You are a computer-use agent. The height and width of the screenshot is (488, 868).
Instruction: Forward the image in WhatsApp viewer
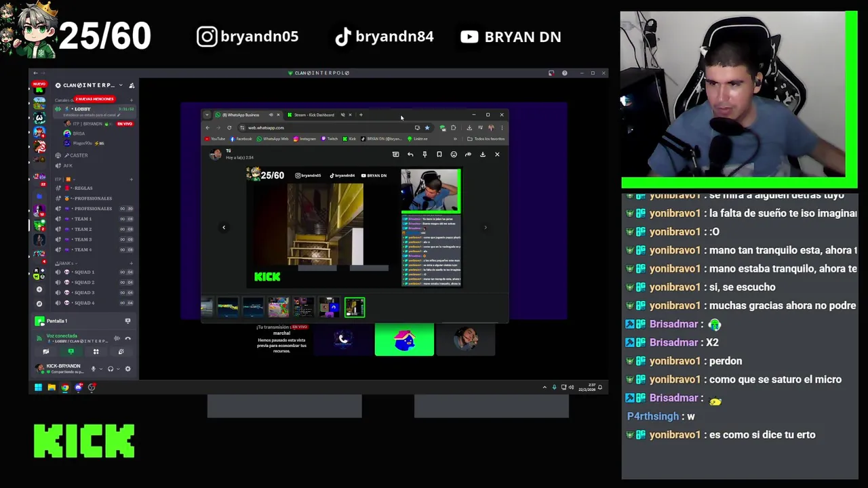(x=468, y=155)
